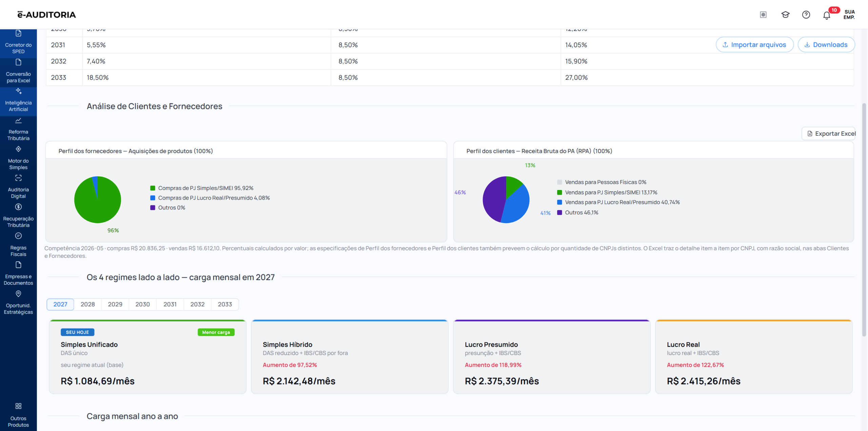
Task: Select the 2033 year tab
Action: point(225,304)
